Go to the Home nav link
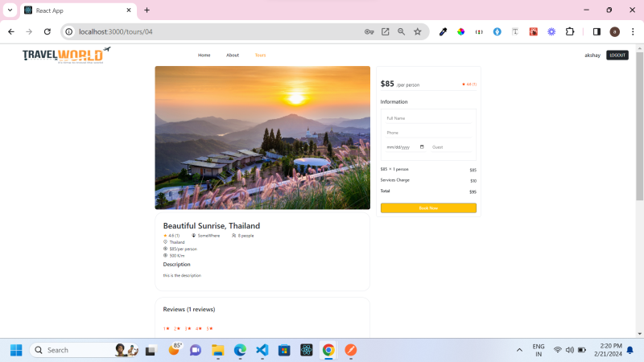 pos(204,55)
